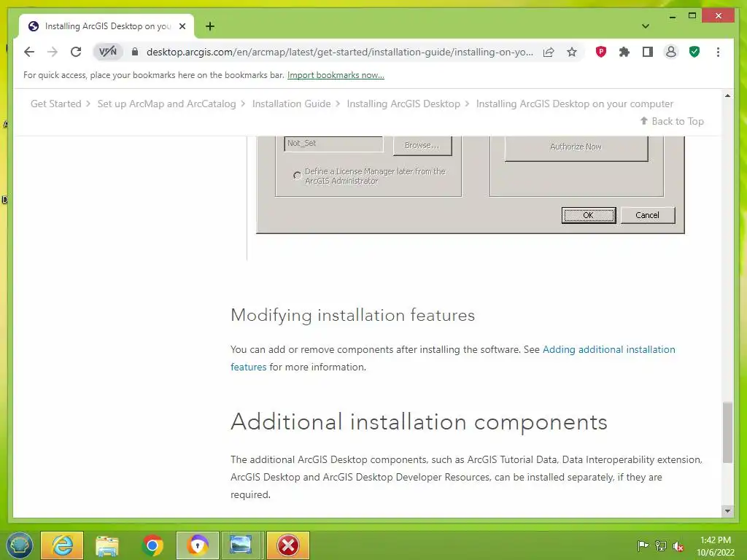Open the red X taskbar app
Viewport: 747px width, 560px height.
coord(287,545)
